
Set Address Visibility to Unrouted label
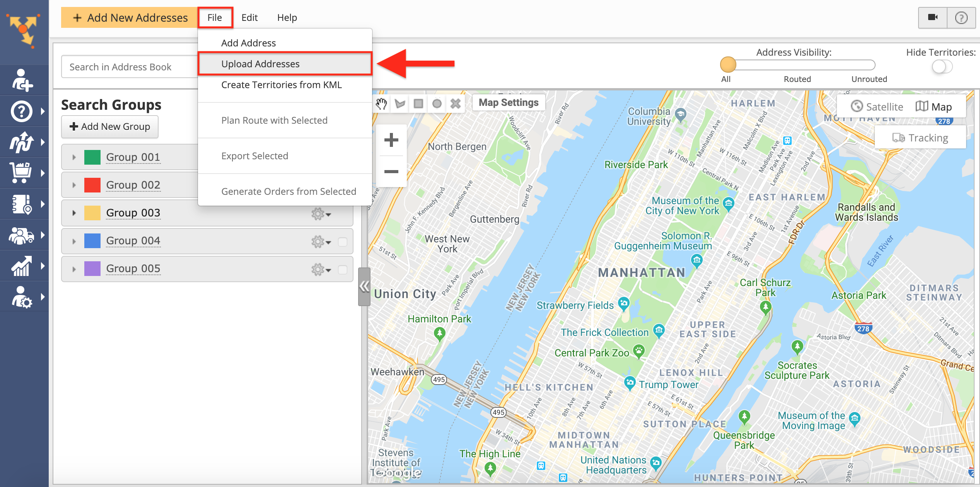click(x=869, y=79)
